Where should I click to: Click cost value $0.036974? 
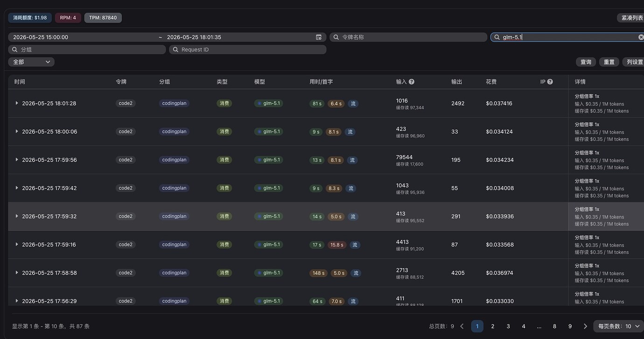click(x=499, y=273)
